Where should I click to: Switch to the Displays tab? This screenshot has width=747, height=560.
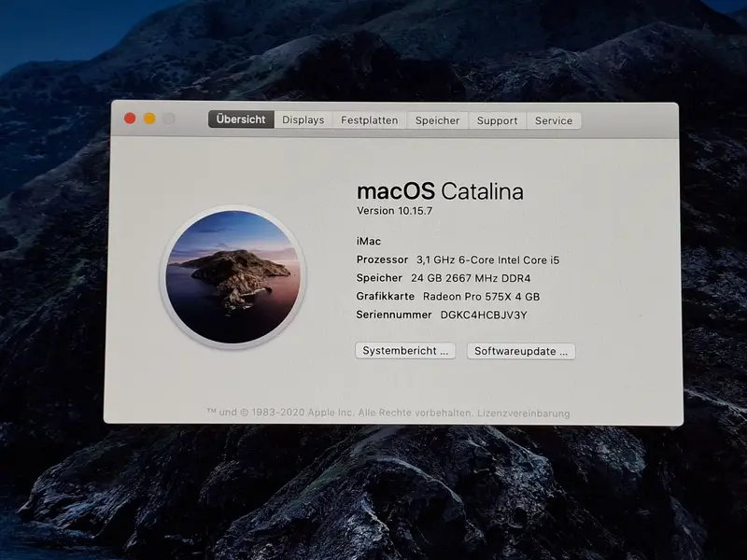click(x=303, y=120)
